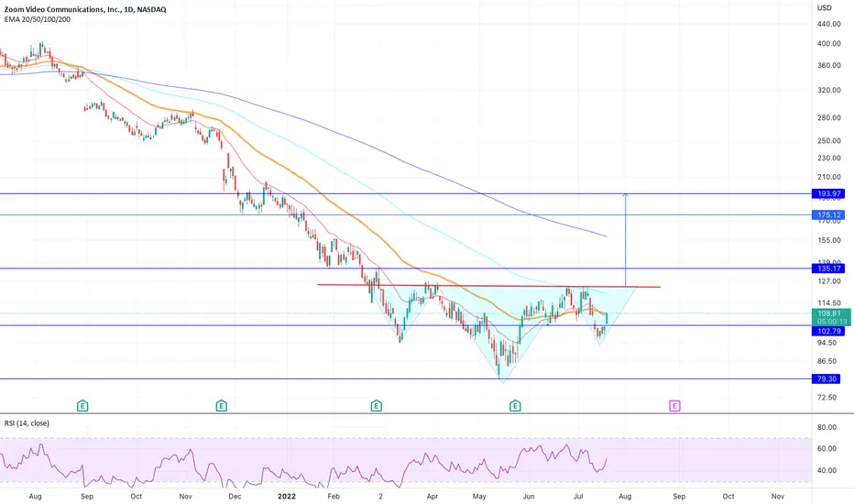Open the green earnings marker just before Dec
Image resolution: width=854 pixels, height=504 pixels.
[221, 405]
